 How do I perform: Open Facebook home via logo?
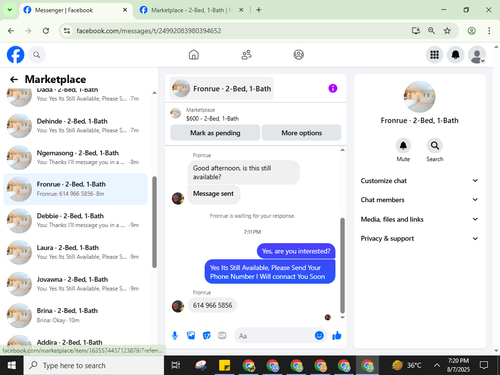click(15, 55)
